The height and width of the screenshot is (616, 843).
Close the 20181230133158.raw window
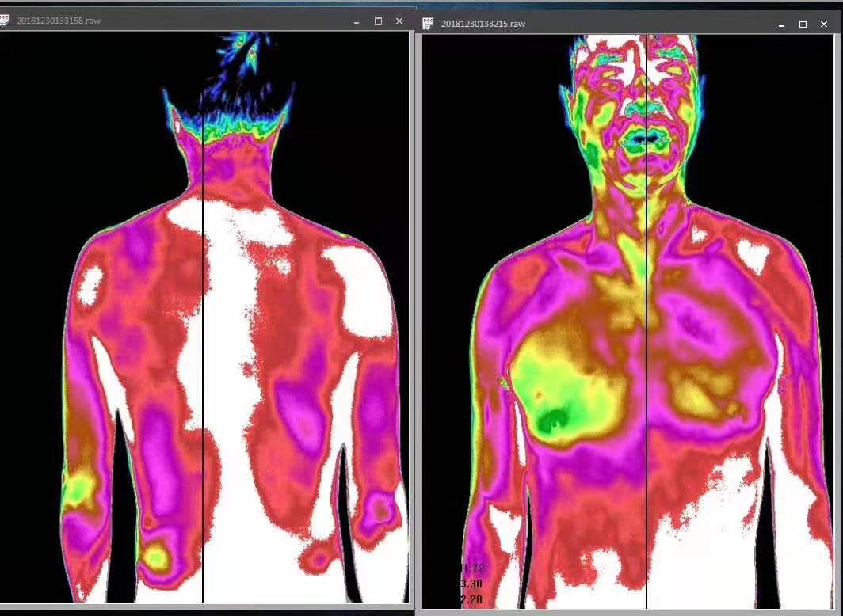click(x=399, y=21)
